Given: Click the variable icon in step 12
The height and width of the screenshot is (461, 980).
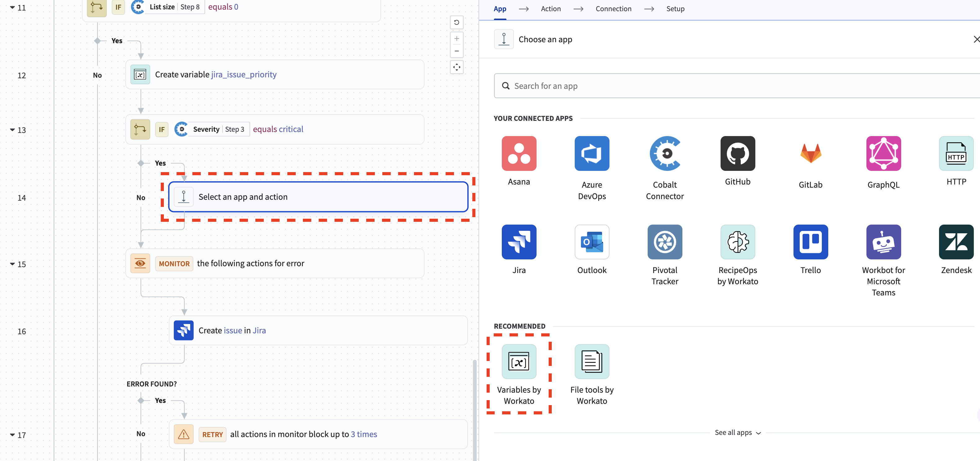Looking at the screenshot, I should [140, 74].
